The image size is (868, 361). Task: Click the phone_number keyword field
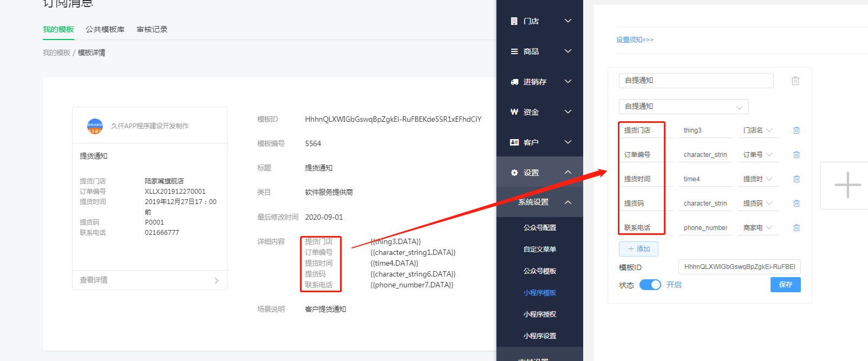coord(706,228)
